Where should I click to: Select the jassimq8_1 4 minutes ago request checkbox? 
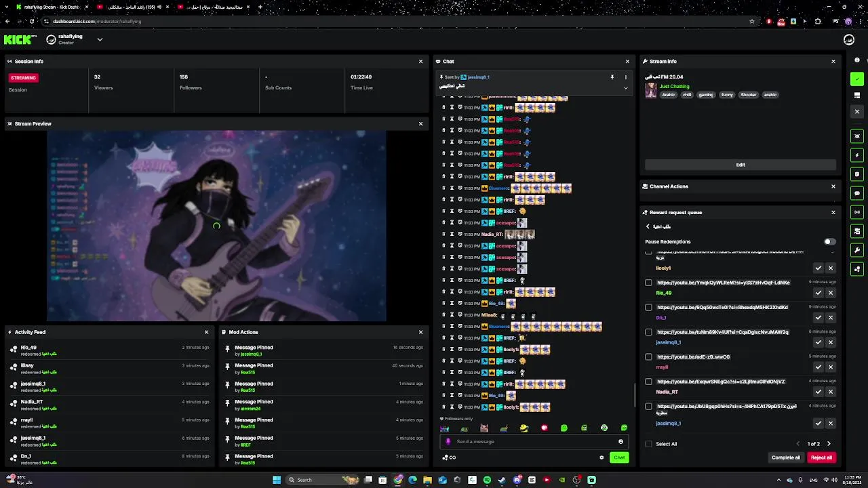point(649,407)
